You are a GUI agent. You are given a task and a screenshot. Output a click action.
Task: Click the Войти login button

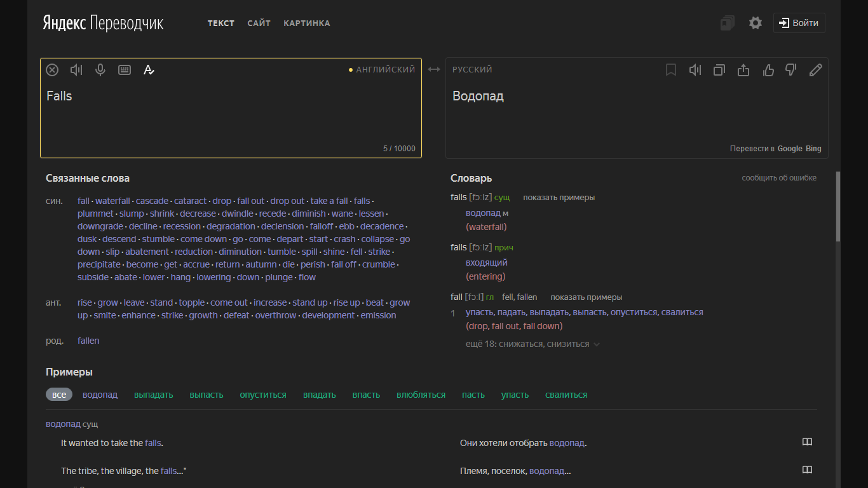[799, 23]
